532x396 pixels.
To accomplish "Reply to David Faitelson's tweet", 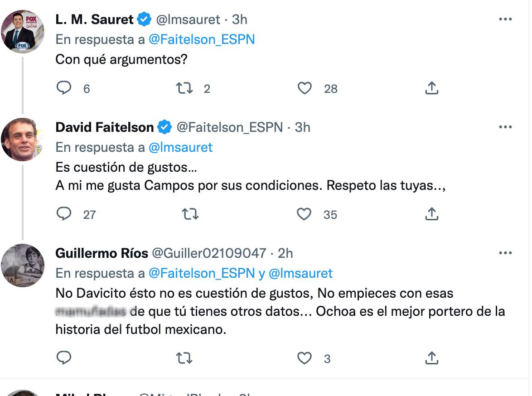I will 64,214.
